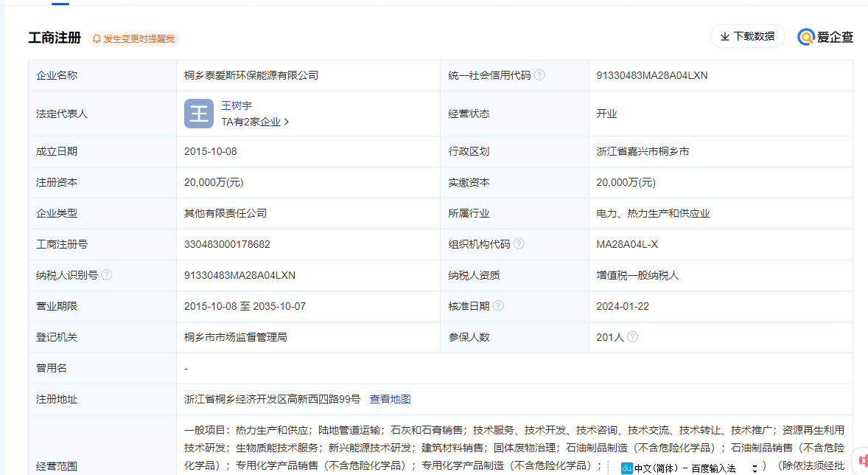Select business term 2015-10-08 至 2035-10-07
This screenshot has height=475, width=868.
(245, 307)
